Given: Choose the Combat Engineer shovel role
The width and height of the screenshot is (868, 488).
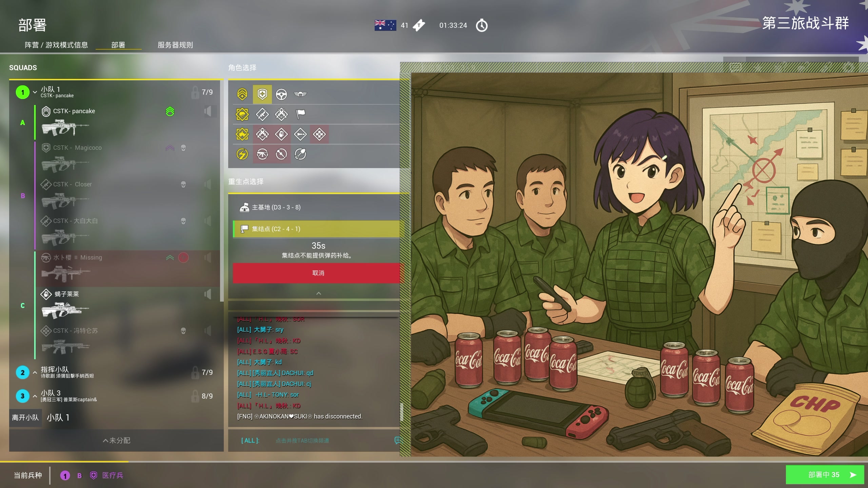Looking at the screenshot, I should tap(300, 154).
